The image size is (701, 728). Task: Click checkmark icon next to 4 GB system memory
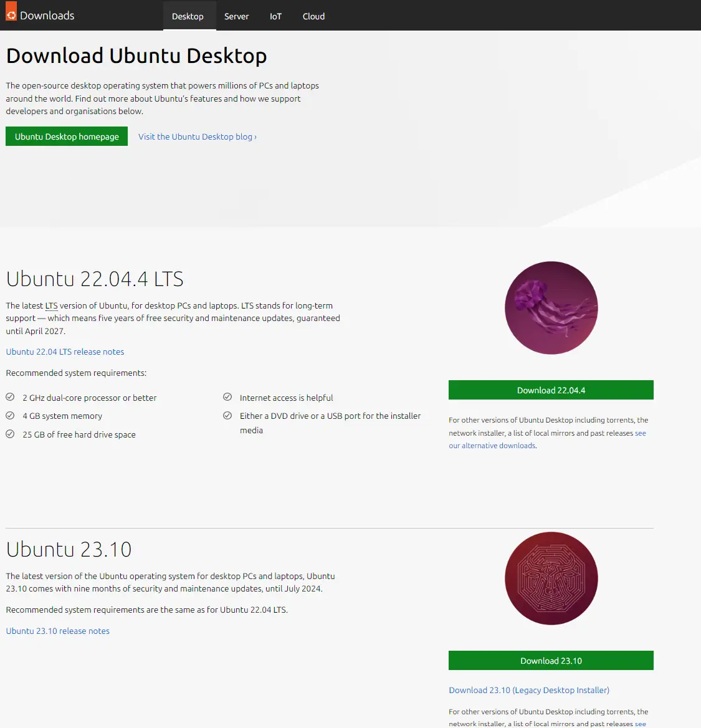(x=10, y=416)
